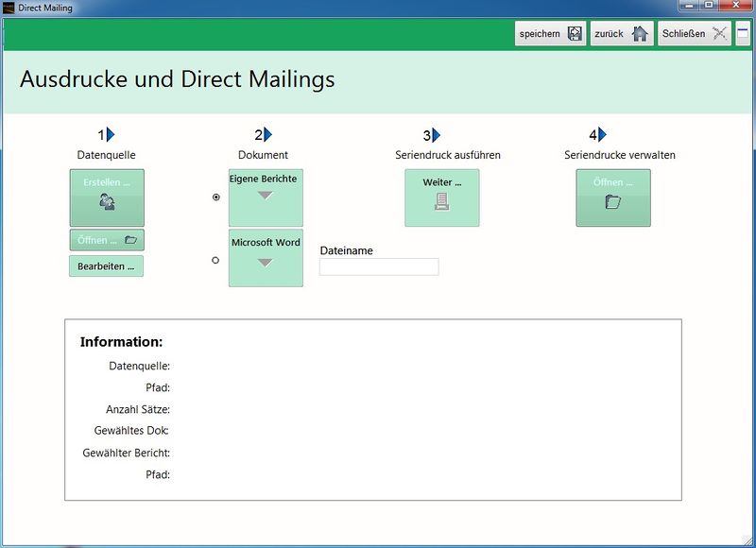
Task: Toggle between report source options via upper radio
Action: click(x=216, y=198)
